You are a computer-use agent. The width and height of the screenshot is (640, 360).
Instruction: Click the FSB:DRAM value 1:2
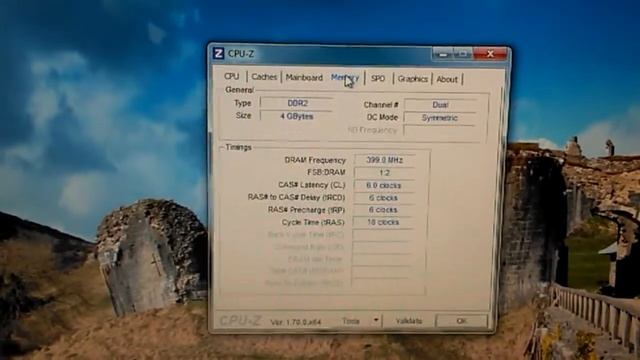384,173
